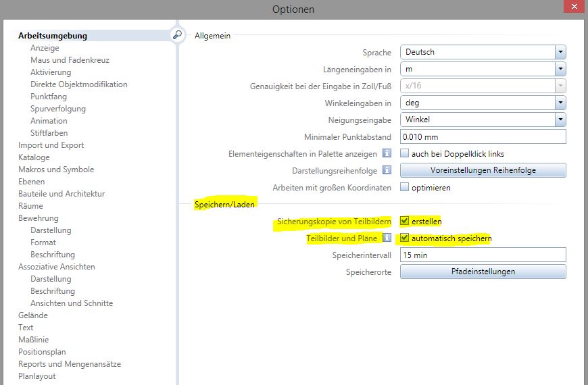Enable 'auch bei Doppelklick links' checkbox

coord(405,154)
